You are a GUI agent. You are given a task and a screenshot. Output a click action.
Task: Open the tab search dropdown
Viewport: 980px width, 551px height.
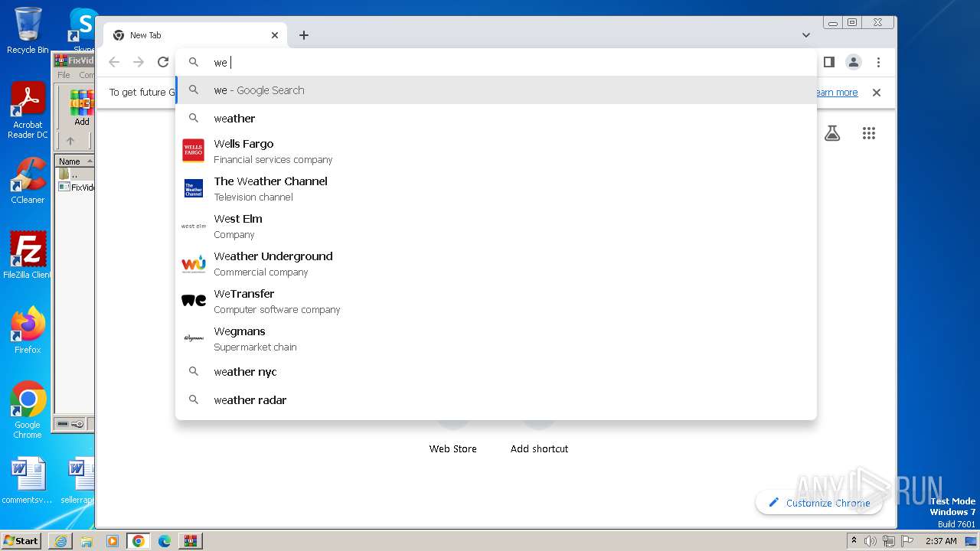coord(806,35)
